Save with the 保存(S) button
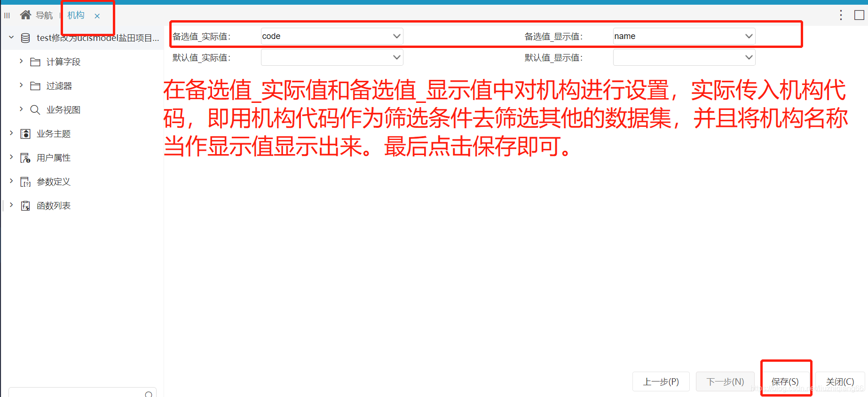This screenshot has height=397, width=868. point(785,381)
